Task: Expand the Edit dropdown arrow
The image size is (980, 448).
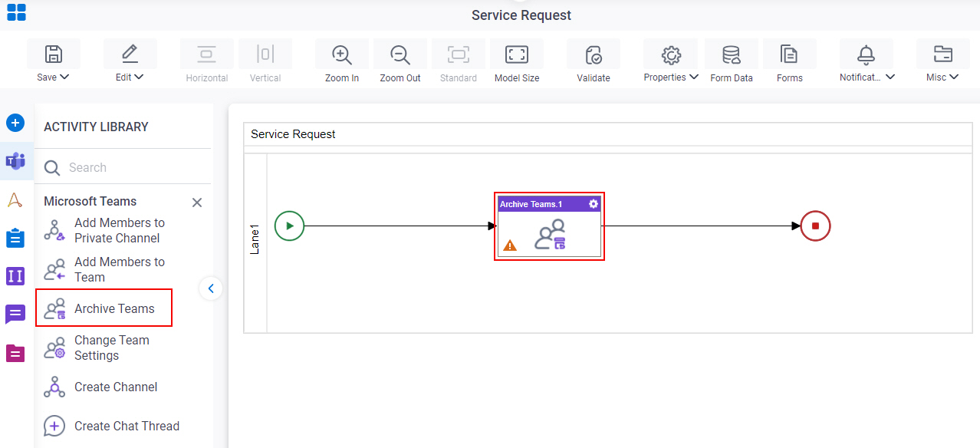Action: [x=139, y=77]
